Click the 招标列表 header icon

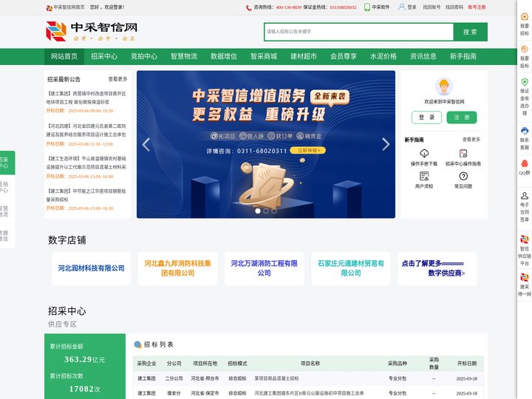pos(137,344)
